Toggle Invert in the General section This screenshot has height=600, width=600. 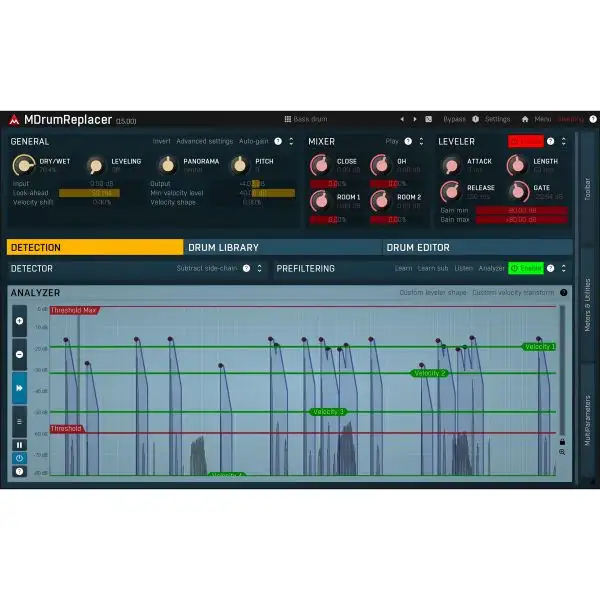coord(161,141)
